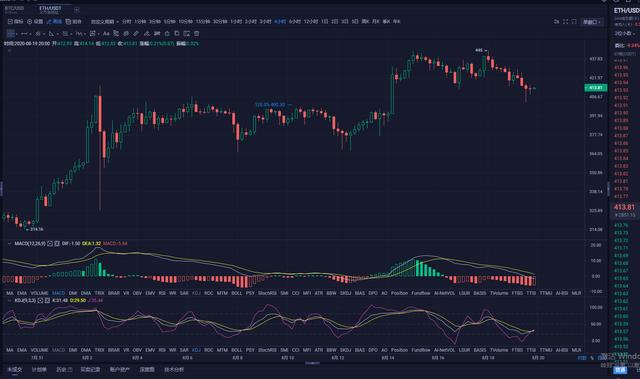Click the lock drawings icon
The height and width of the screenshot is (379, 640).
(x=167, y=33)
